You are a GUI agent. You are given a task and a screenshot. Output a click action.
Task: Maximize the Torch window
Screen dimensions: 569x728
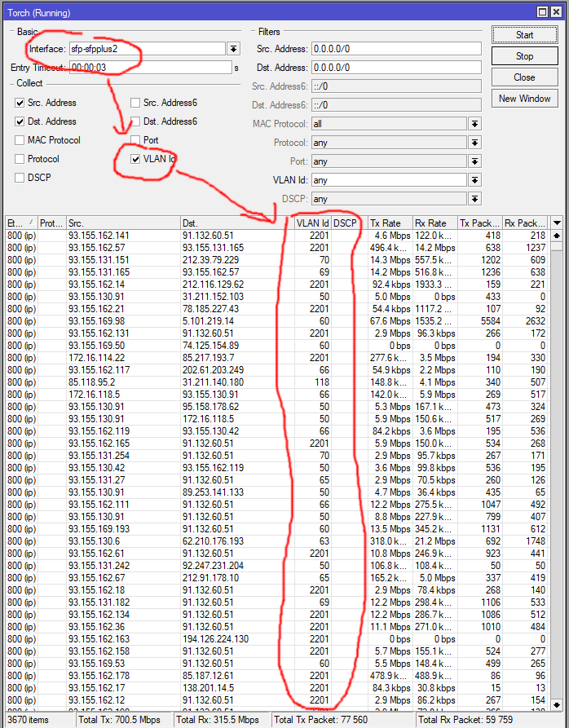click(x=540, y=13)
